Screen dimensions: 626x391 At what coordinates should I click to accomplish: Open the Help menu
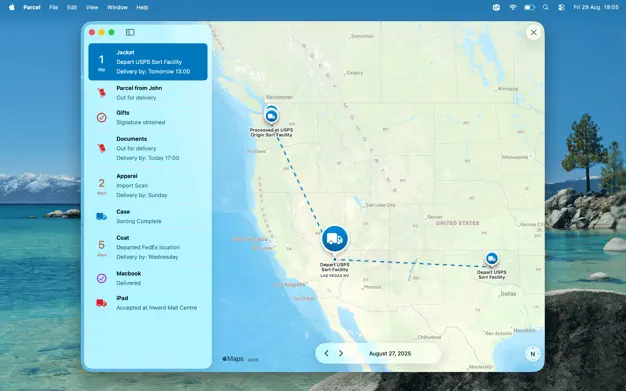[x=142, y=7]
